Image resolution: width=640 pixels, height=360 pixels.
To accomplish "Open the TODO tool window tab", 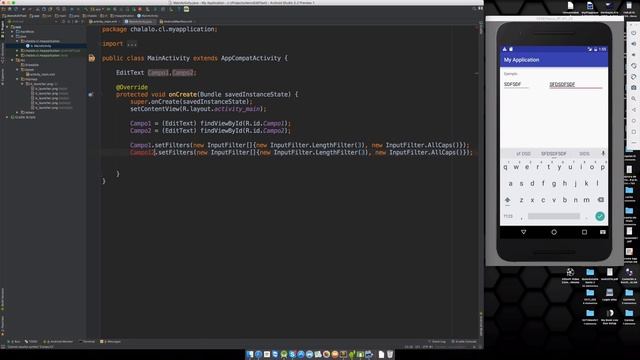I will click(32, 342).
